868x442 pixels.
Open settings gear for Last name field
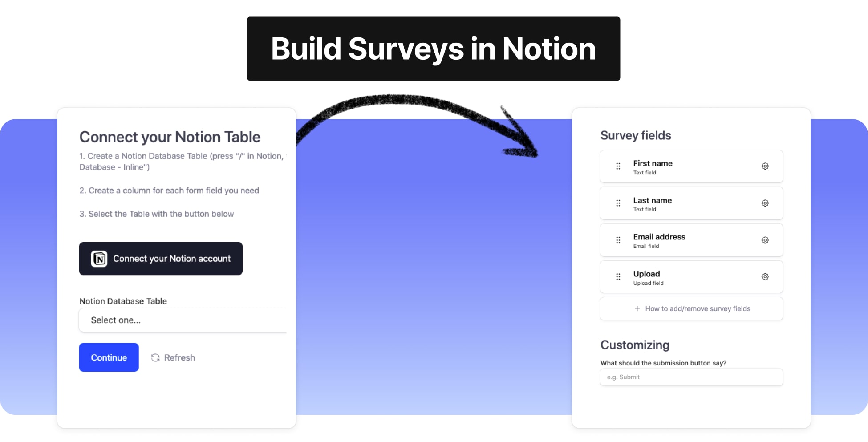tap(765, 203)
